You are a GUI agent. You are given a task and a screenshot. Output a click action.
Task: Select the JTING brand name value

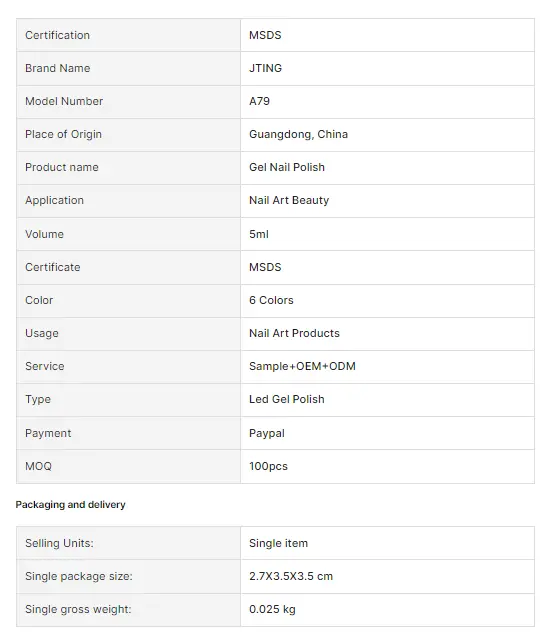[265, 68]
